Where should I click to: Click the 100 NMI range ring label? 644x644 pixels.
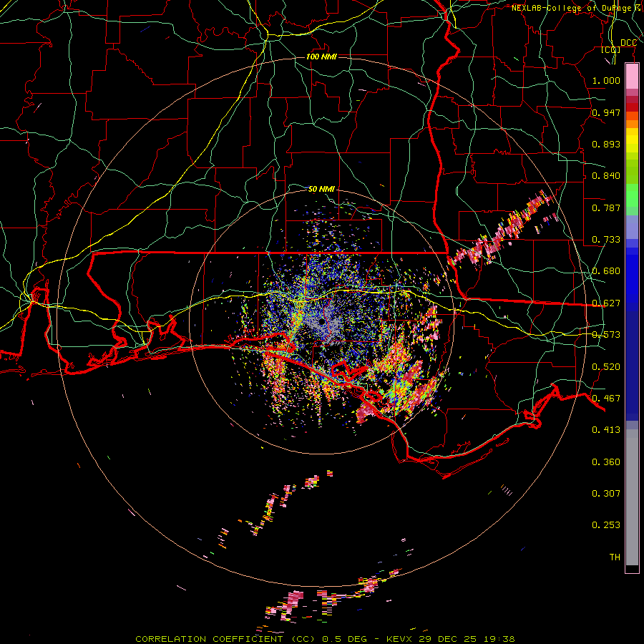321,57
